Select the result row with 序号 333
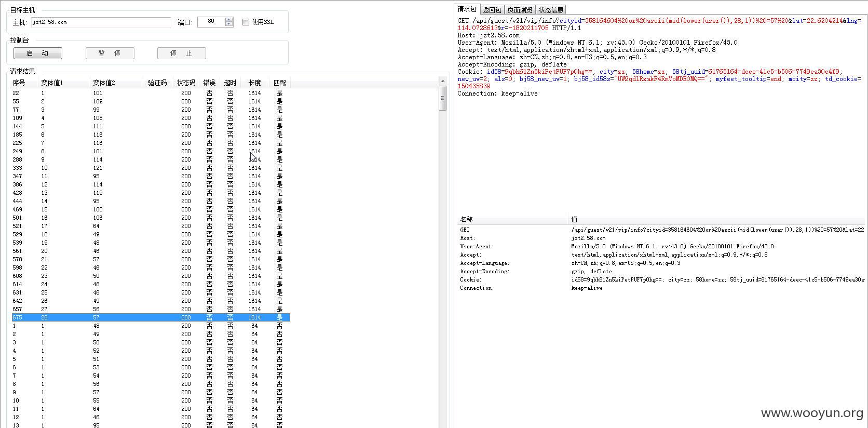Image resolution: width=868 pixels, height=428 pixels. [x=151, y=168]
